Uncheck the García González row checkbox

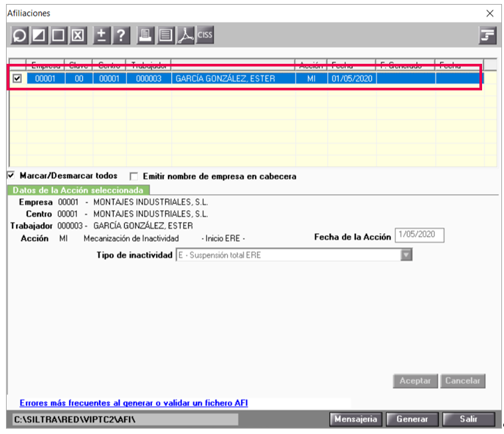click(x=17, y=78)
